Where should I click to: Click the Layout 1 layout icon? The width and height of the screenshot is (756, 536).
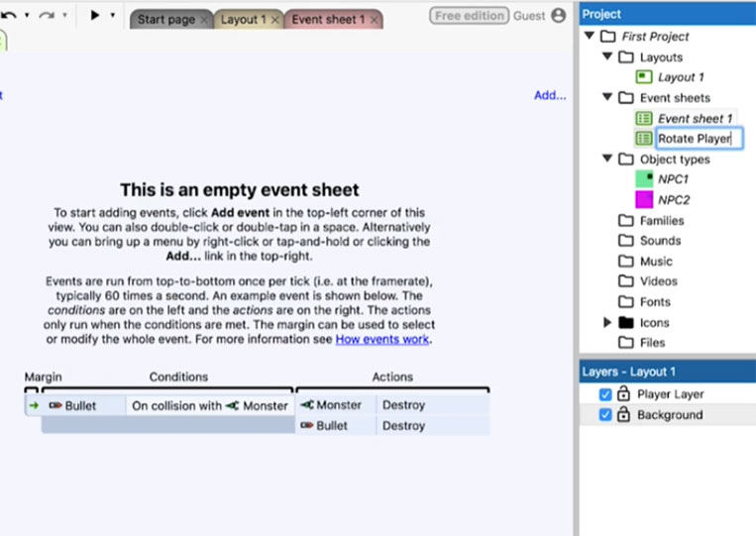point(644,77)
